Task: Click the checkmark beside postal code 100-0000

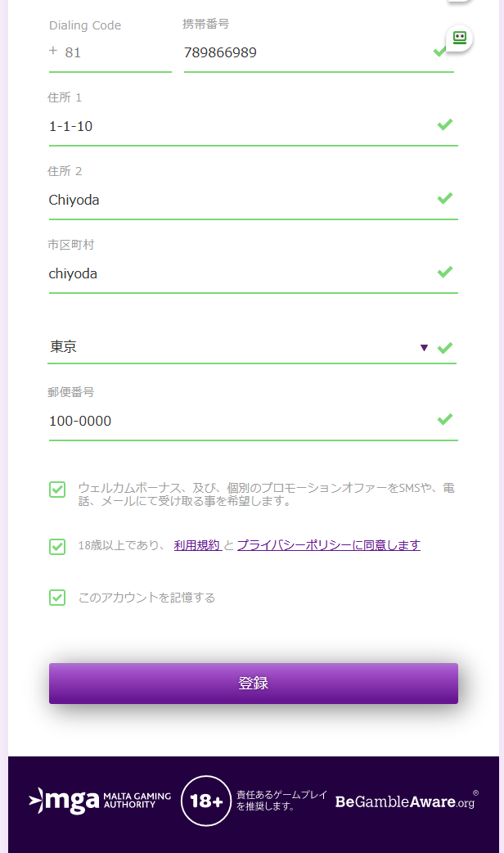Action: [x=445, y=419]
